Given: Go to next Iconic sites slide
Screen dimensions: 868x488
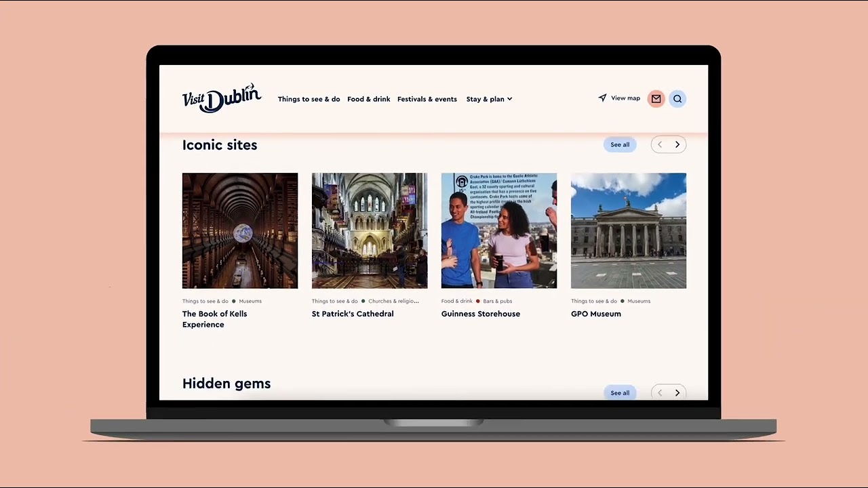Looking at the screenshot, I should [677, 144].
